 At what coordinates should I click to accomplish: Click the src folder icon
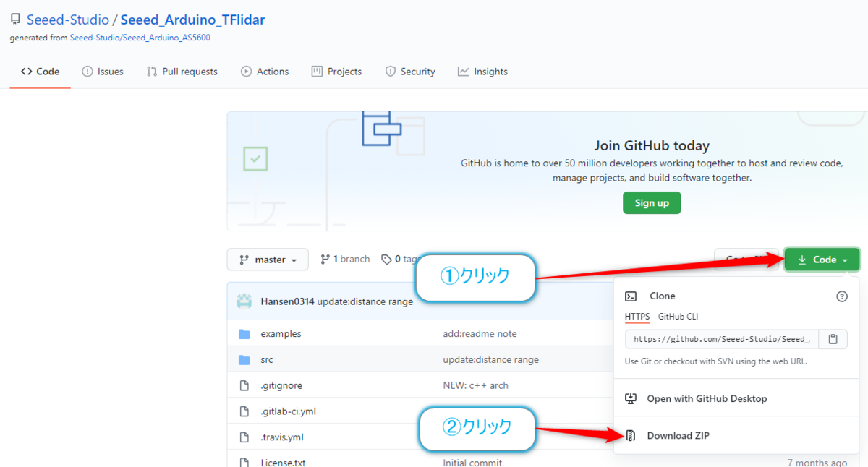[x=244, y=359]
